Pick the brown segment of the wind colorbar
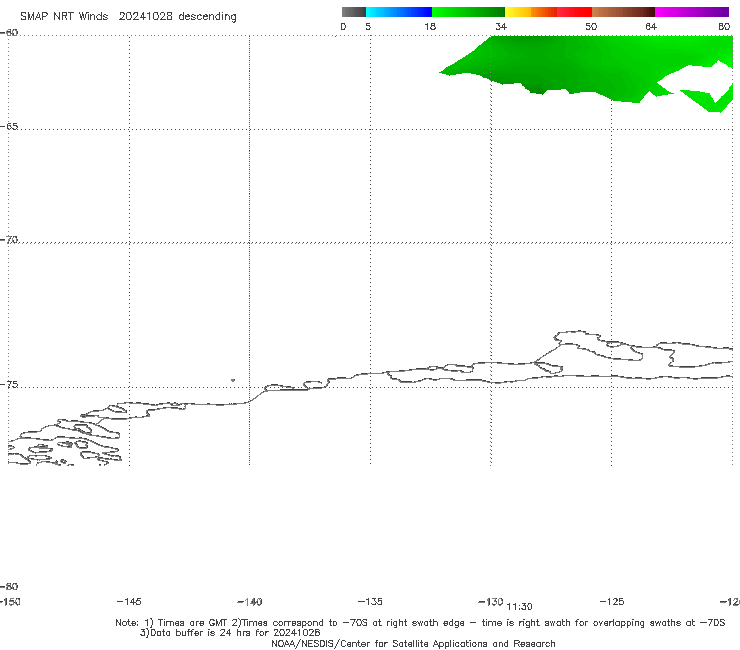740x650 pixels. [623, 12]
